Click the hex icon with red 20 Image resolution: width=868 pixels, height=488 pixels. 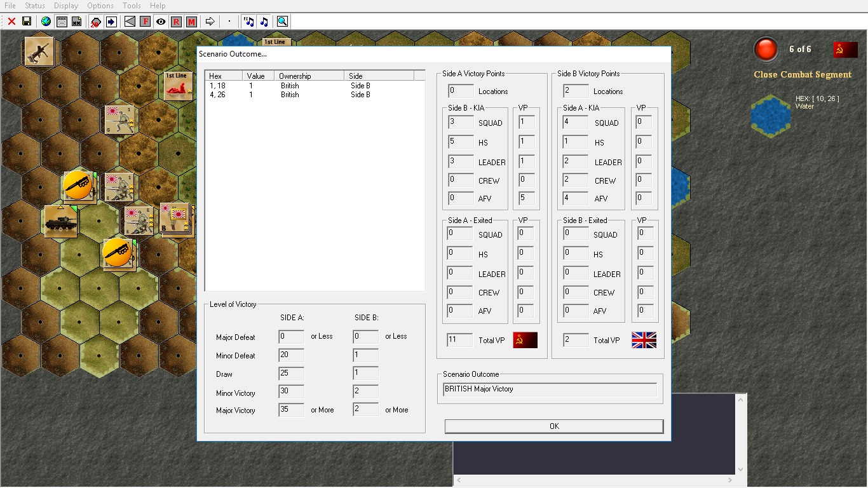(x=96, y=22)
